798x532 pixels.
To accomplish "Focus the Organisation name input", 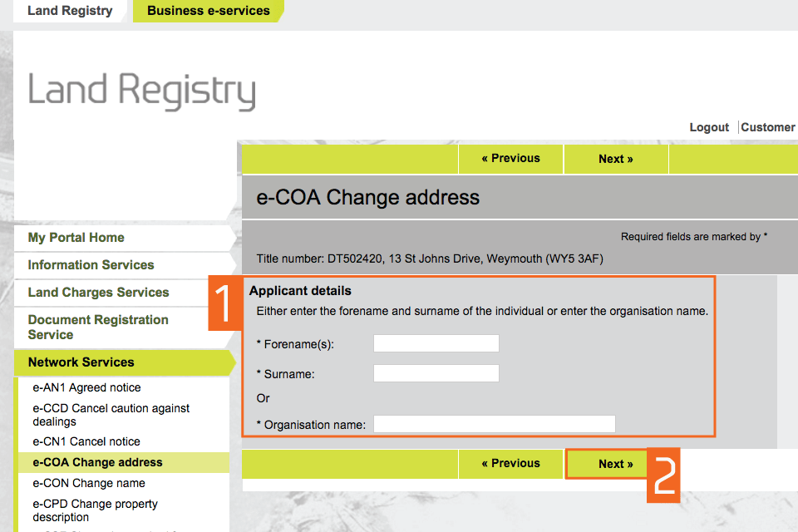I will pos(494,425).
